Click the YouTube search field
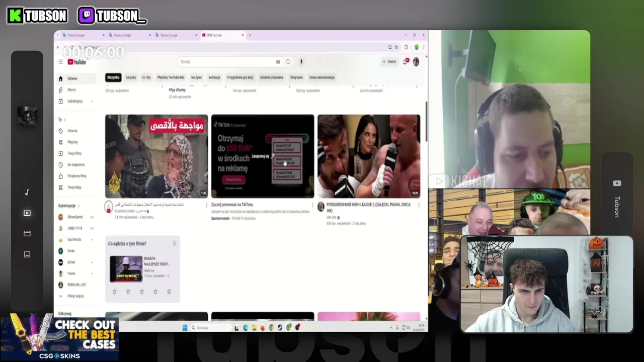The width and height of the screenshot is (644, 362). tap(226, 62)
